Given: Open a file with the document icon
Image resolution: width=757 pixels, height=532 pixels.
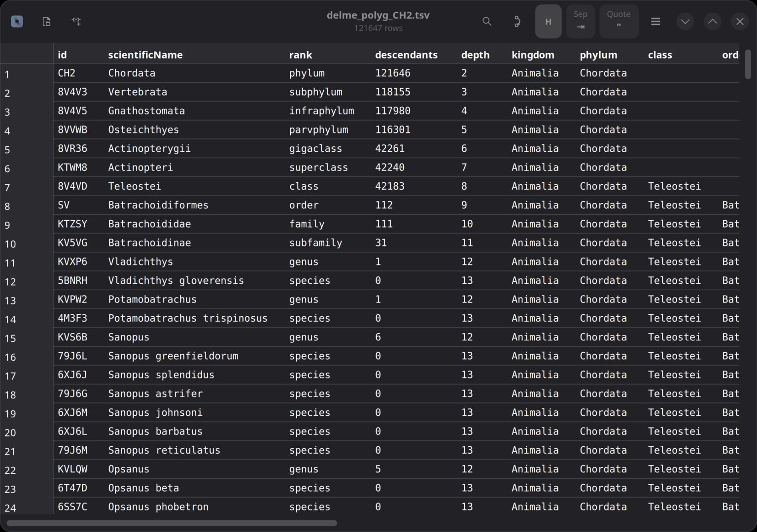Looking at the screenshot, I should point(46,21).
